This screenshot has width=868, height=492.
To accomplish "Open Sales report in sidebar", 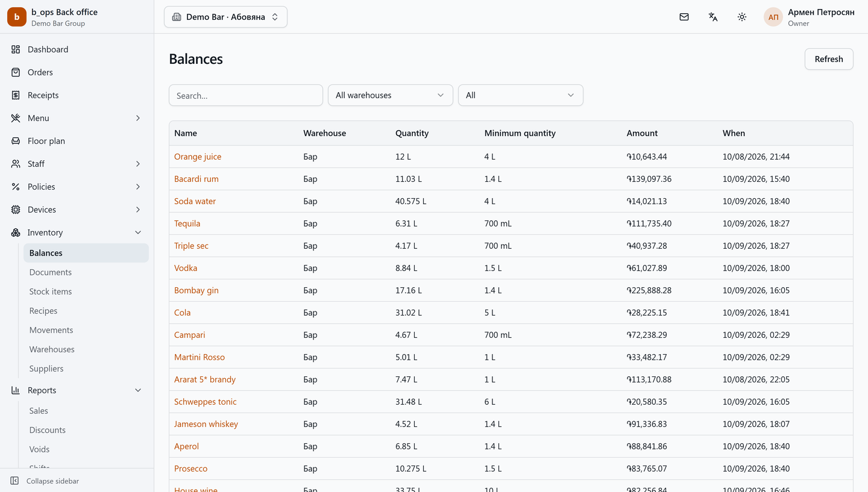I will 86,411.
